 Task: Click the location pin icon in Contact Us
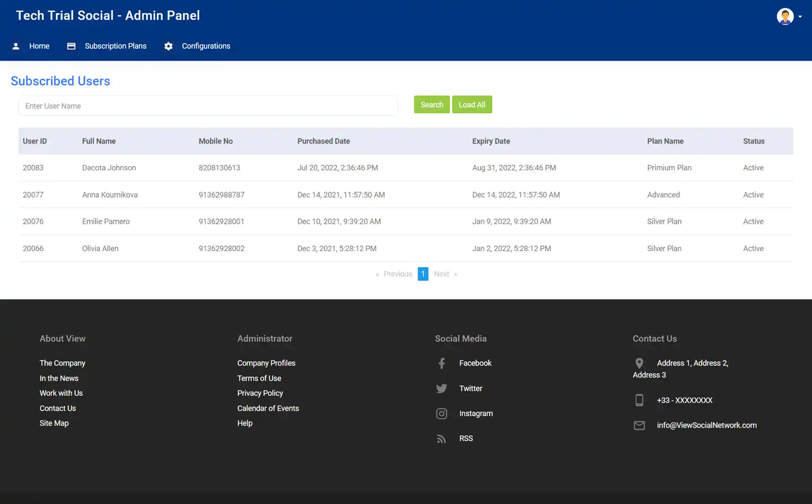[x=639, y=363]
